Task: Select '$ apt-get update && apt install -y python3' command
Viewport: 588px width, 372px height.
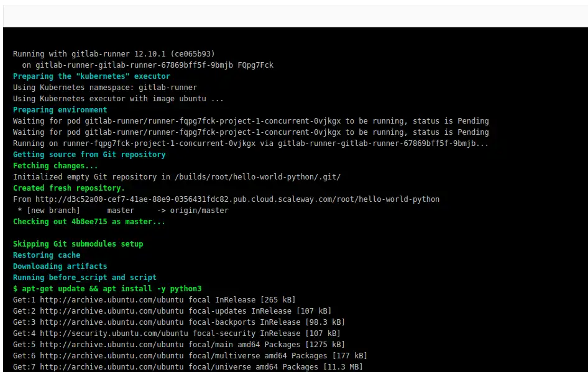Action: pos(108,289)
